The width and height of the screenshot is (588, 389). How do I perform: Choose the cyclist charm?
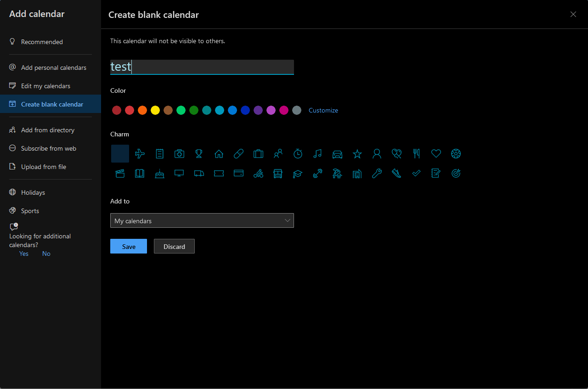click(258, 174)
